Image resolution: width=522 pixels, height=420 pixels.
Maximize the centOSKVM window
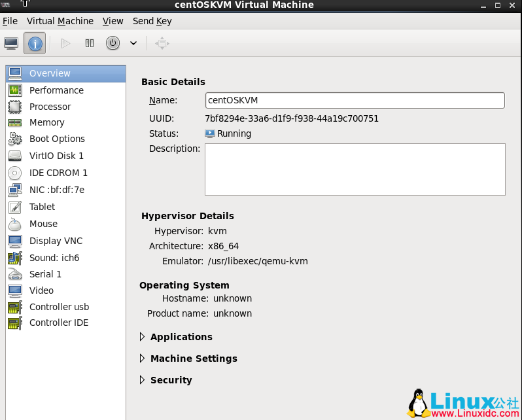click(x=498, y=5)
